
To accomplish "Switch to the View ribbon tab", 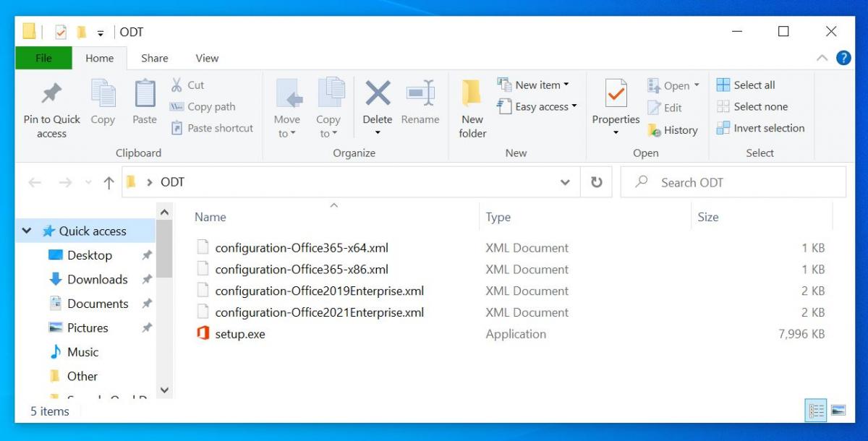I will coord(207,58).
